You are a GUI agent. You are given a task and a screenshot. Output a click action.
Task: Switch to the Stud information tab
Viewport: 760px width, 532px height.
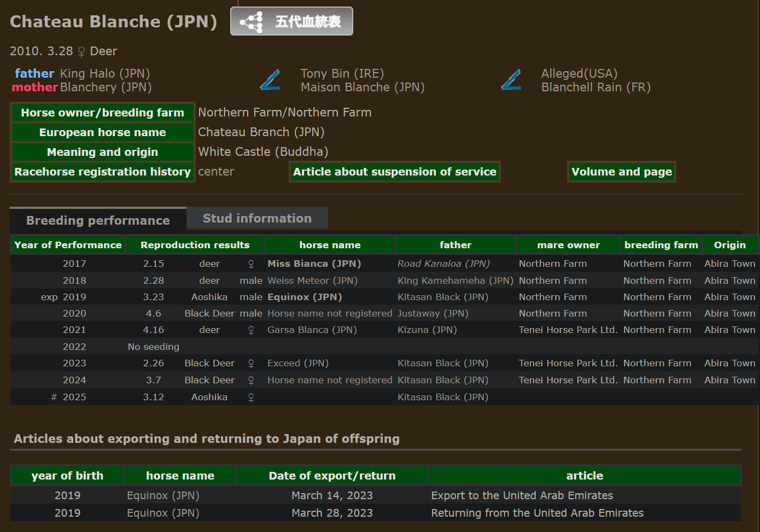[257, 218]
